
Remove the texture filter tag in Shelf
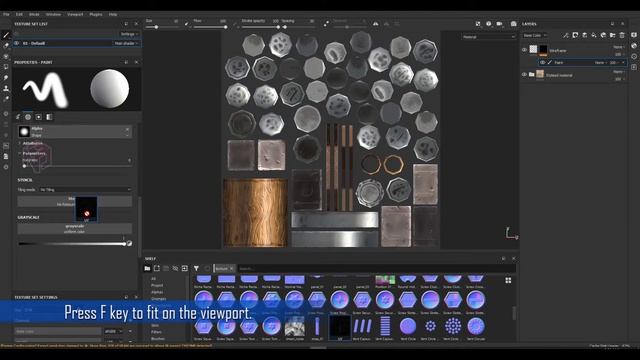tap(231, 269)
